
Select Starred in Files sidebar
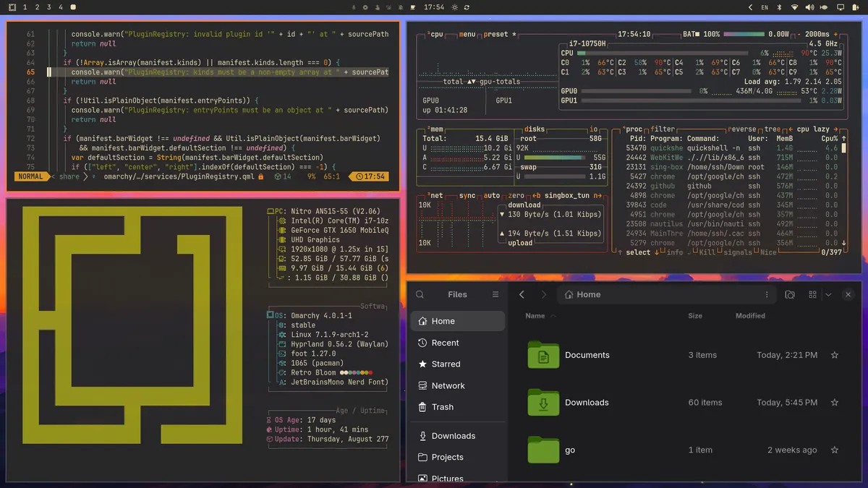coord(457,364)
